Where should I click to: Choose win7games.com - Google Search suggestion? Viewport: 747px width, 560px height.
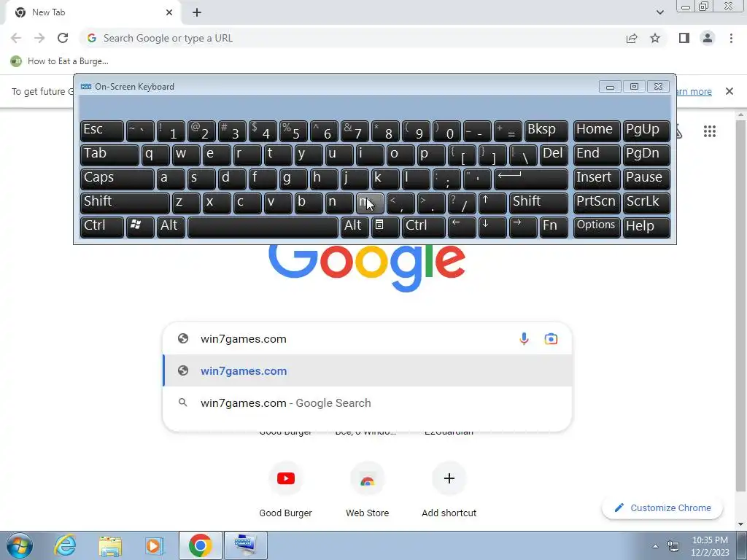[368, 402]
